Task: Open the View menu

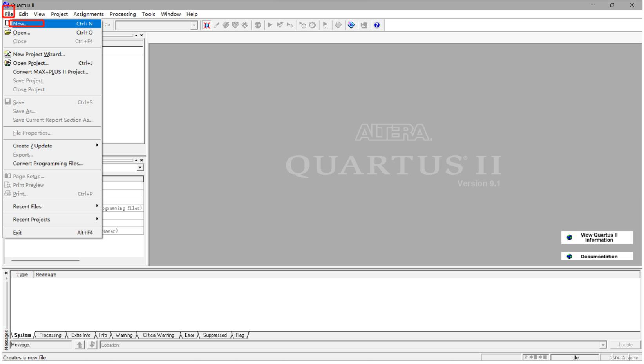Action: pos(40,14)
